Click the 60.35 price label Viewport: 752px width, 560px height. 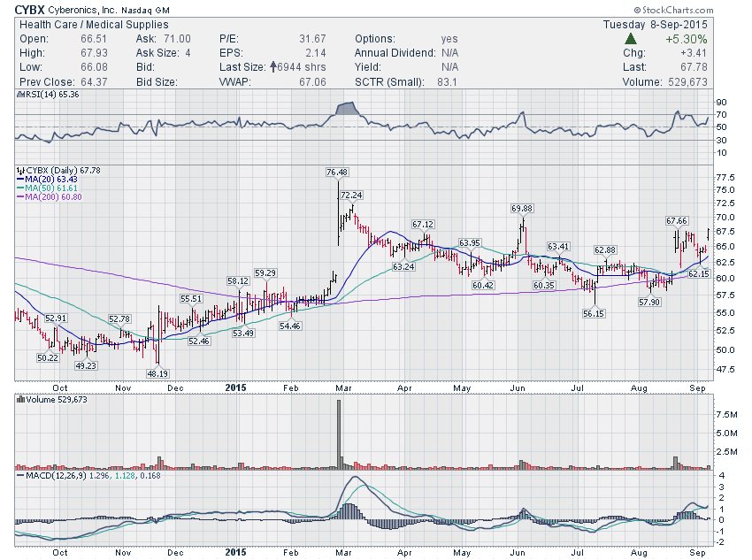[544, 285]
